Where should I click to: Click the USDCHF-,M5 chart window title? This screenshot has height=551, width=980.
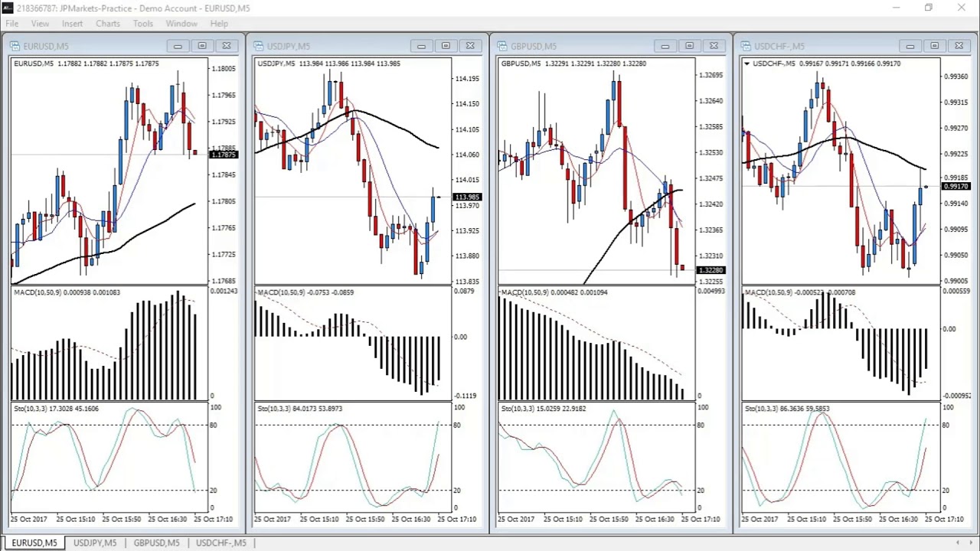779,46
